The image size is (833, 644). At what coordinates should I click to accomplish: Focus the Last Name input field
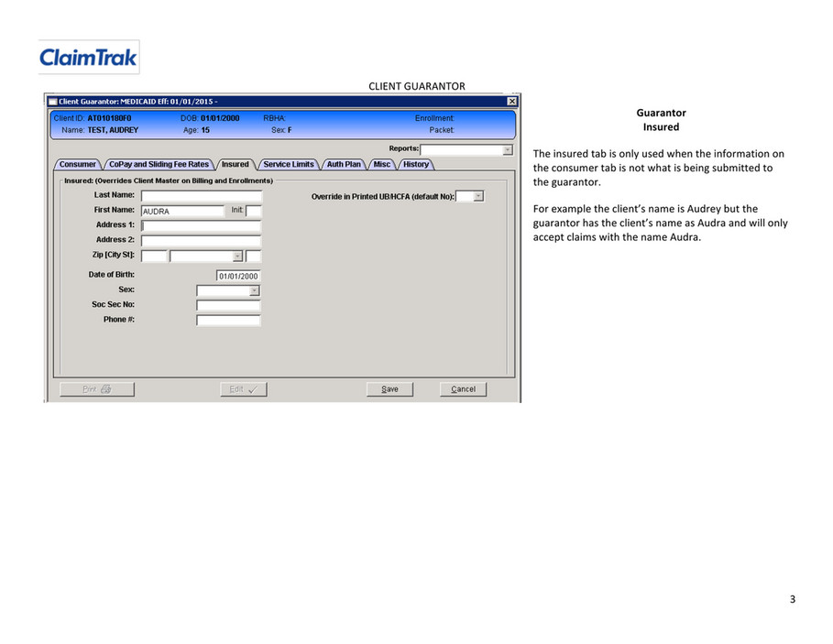click(202, 196)
